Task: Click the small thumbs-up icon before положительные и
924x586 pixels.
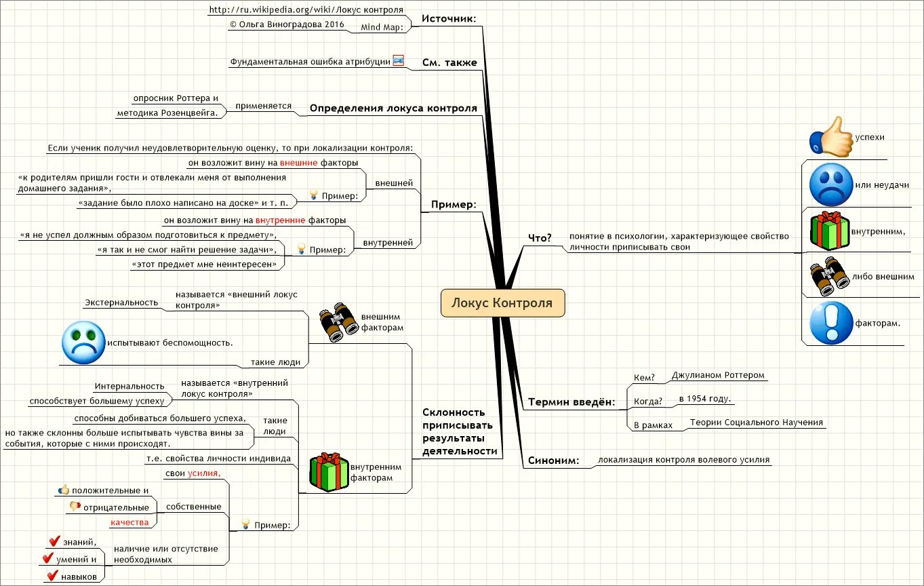Action: [64, 490]
